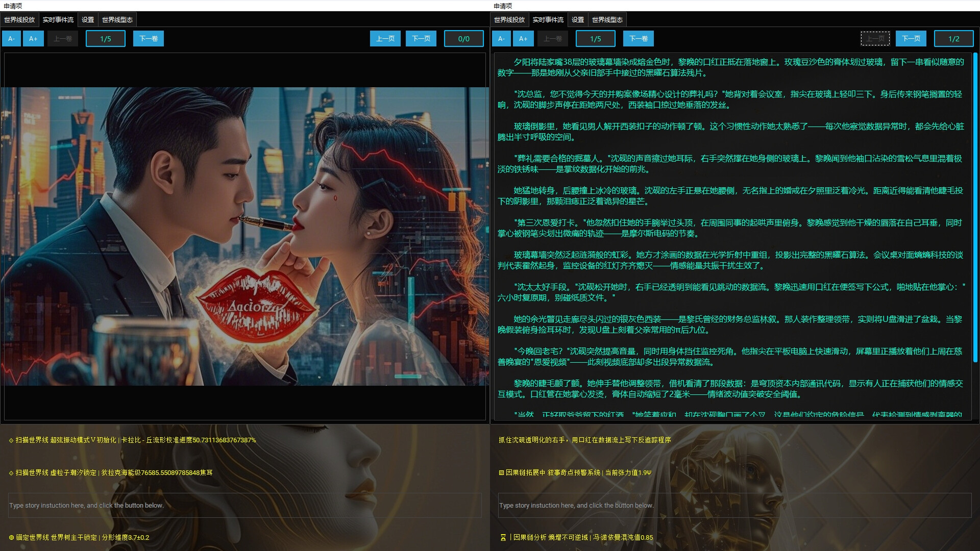Screen dimensions: 980x551
Task: Decrease font with A- in left window
Action: coord(11,39)
